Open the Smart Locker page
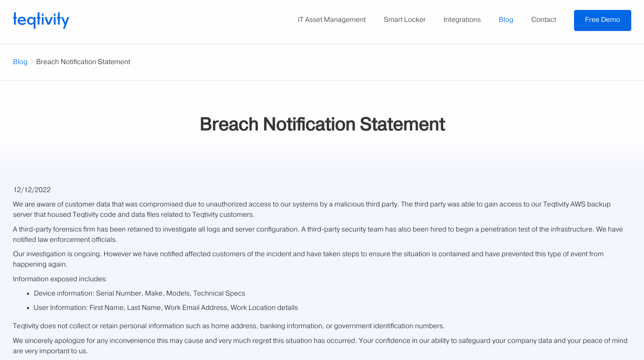Viewport: 644px width, 360px height. (x=404, y=20)
